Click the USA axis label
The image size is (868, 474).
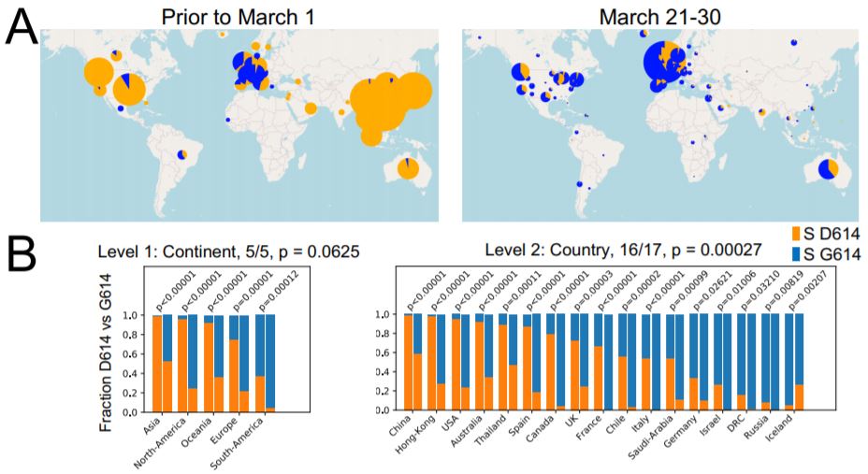click(450, 424)
